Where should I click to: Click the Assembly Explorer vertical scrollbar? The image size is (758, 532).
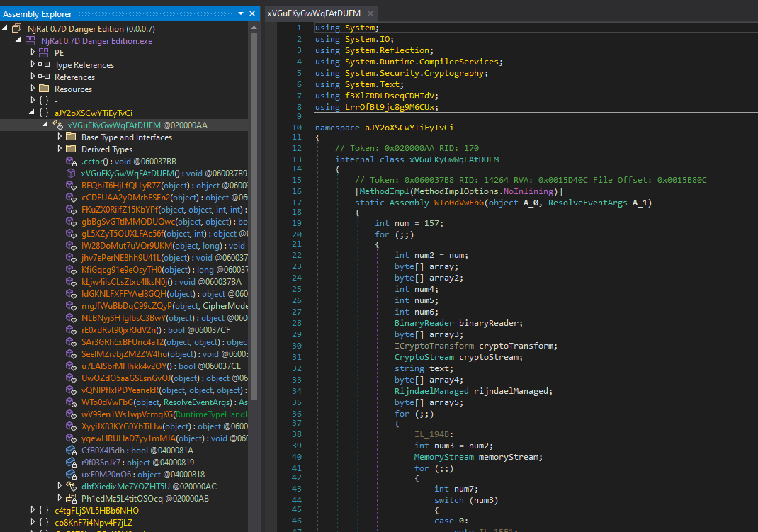254,213
